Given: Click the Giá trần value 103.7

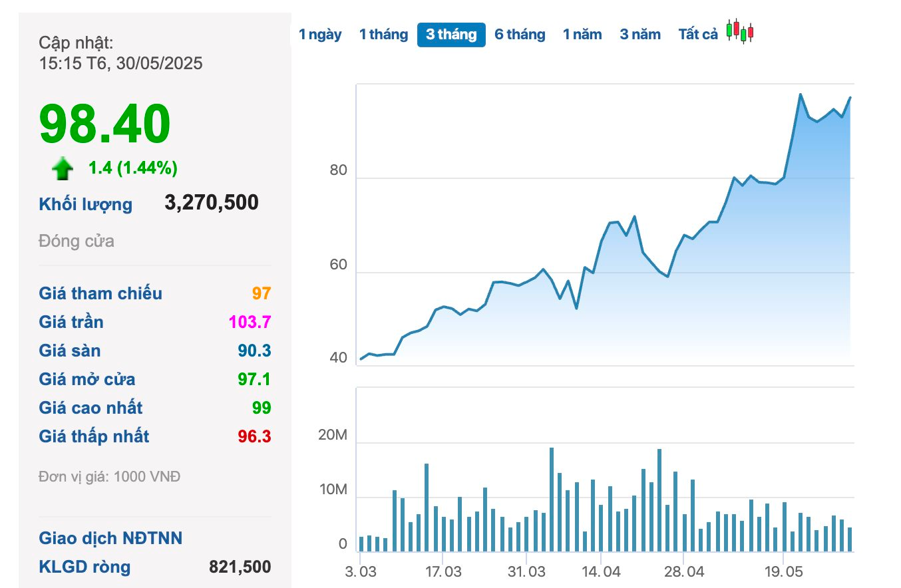Looking at the screenshot, I should tap(250, 323).
